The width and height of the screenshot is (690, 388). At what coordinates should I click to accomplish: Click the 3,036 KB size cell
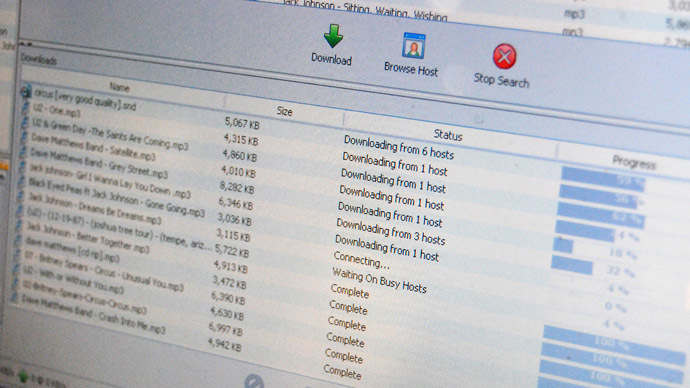coord(234,219)
